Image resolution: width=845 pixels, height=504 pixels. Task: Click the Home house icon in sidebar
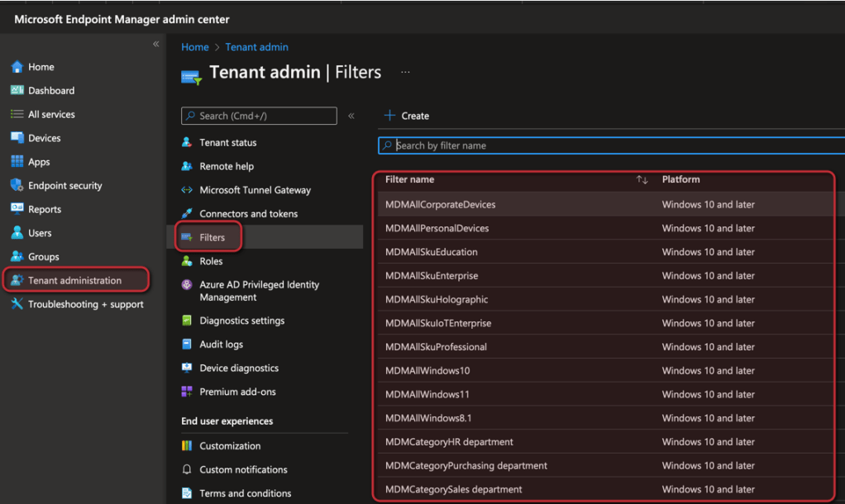[x=17, y=67]
